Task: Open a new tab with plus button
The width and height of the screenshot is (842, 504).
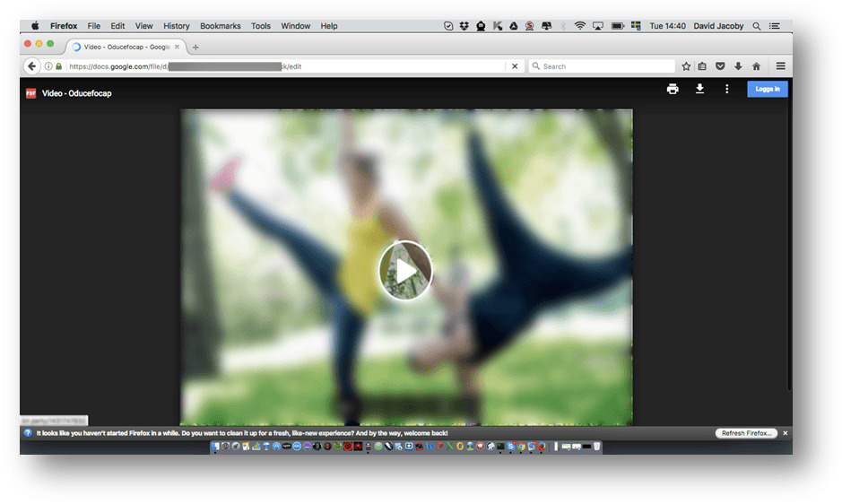Action: point(196,47)
